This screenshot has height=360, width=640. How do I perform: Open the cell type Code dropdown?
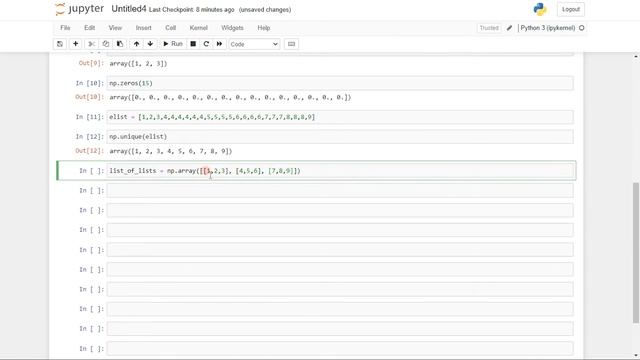(254, 44)
